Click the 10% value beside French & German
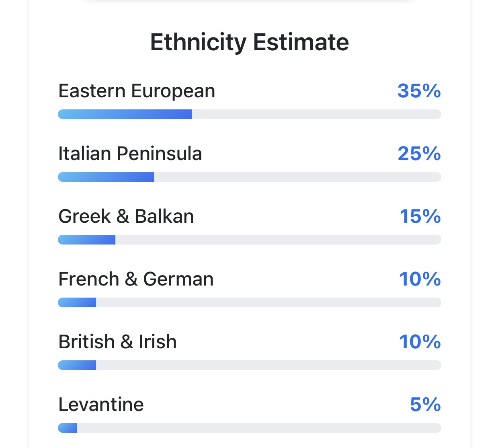496x448 pixels. pos(420,279)
